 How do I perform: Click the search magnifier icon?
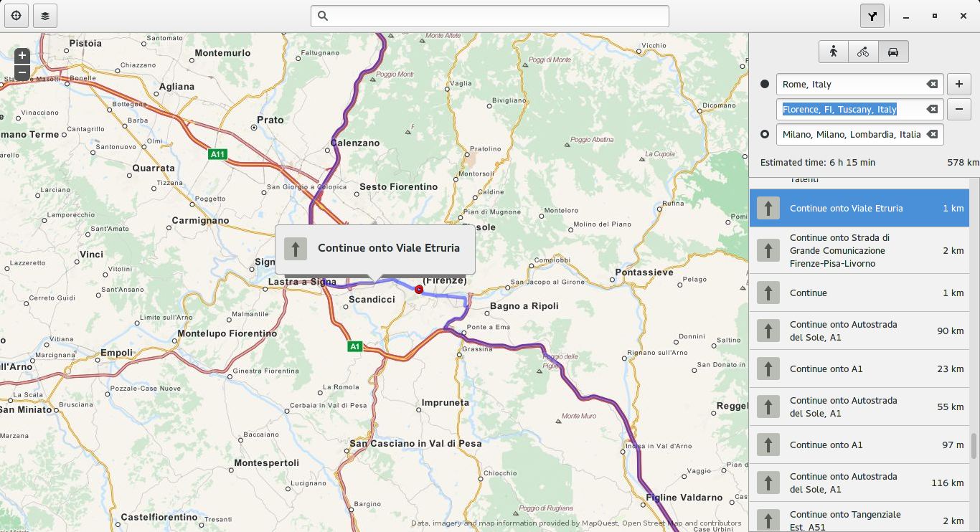pos(323,16)
